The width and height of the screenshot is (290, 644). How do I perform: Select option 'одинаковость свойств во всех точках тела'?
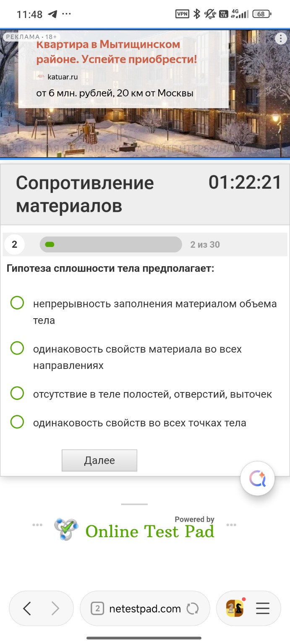coord(17,423)
